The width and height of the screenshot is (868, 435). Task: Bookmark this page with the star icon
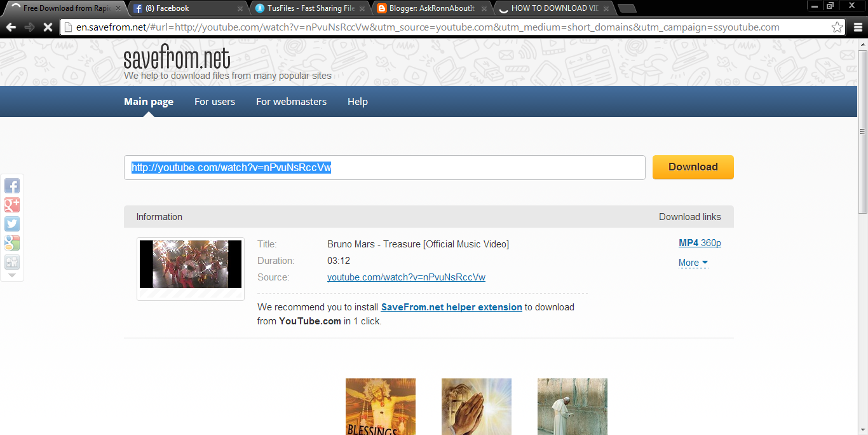coord(837,27)
